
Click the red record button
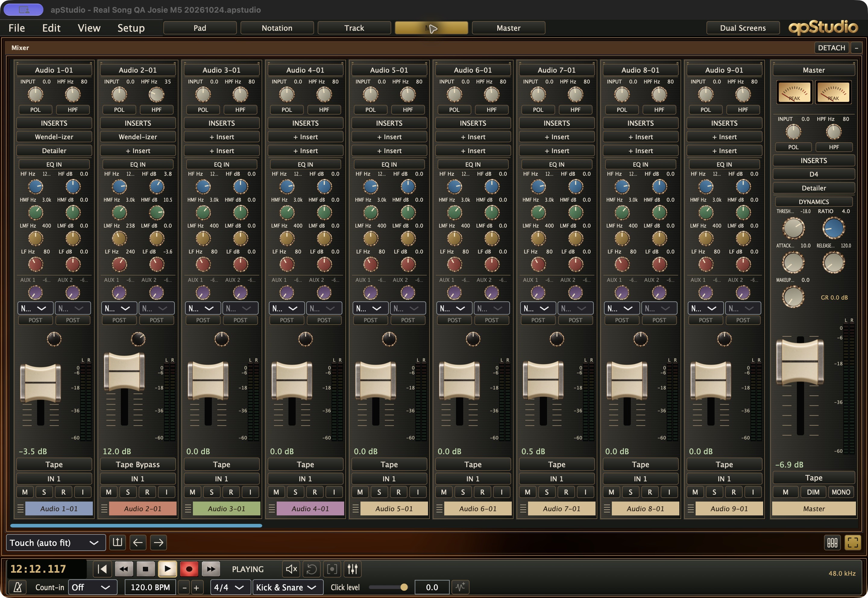(x=189, y=569)
